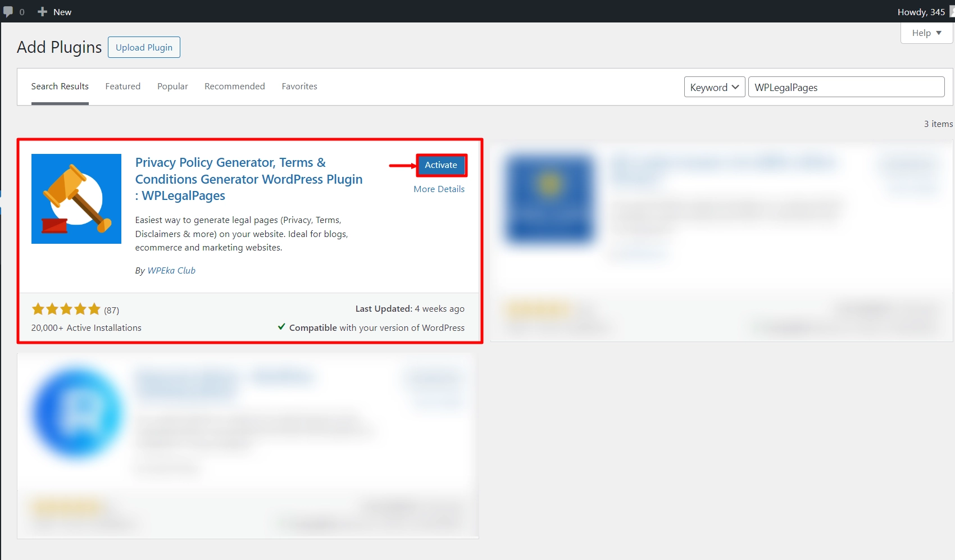Open the Keyword search filter dropdown
The width and height of the screenshot is (955, 560).
tap(713, 87)
